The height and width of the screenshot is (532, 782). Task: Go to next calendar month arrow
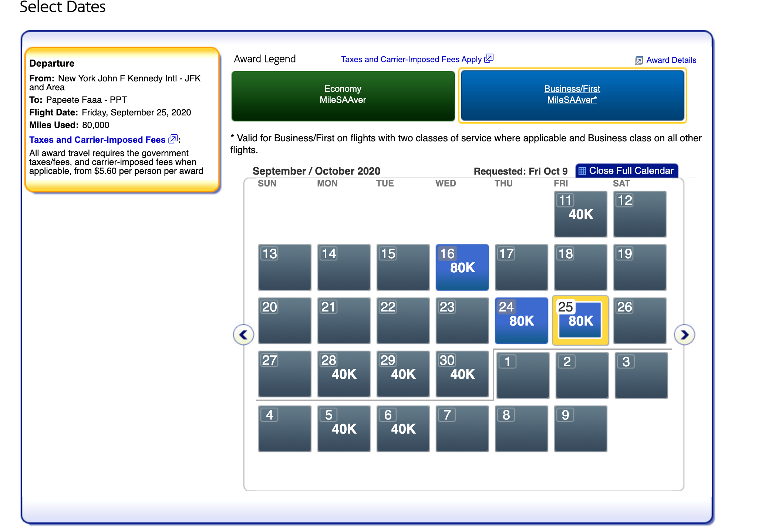click(684, 335)
